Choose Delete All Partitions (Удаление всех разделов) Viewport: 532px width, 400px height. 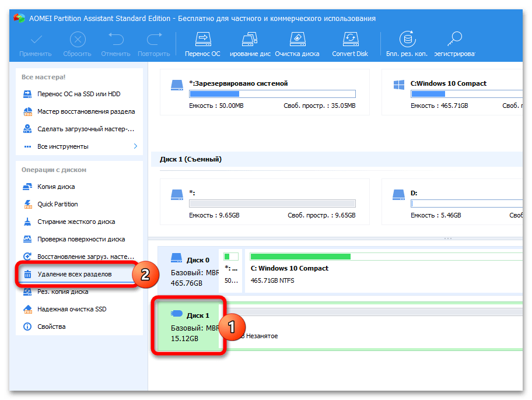[x=74, y=274]
